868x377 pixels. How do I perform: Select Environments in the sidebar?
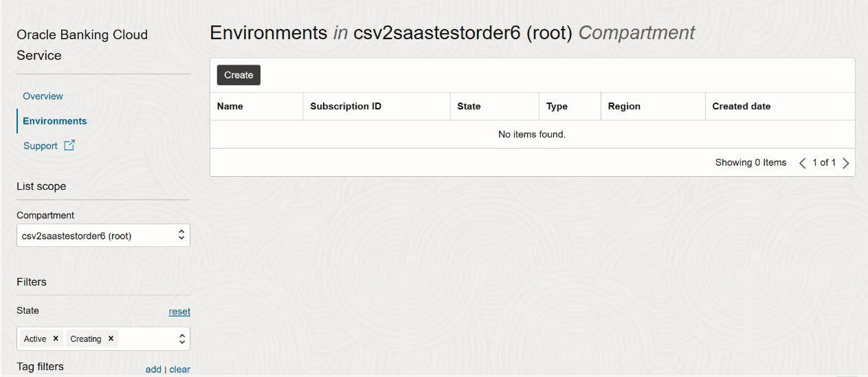(x=55, y=120)
